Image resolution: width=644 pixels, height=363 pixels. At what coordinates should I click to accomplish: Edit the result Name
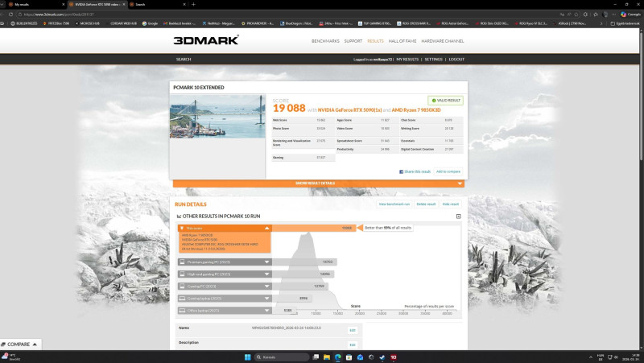pyautogui.click(x=353, y=330)
